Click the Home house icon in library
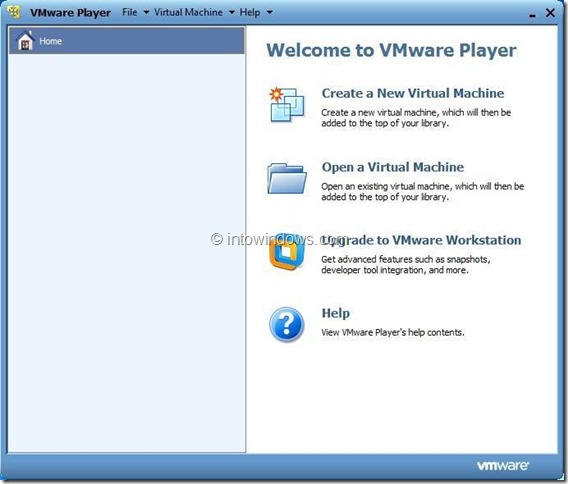 click(x=25, y=41)
